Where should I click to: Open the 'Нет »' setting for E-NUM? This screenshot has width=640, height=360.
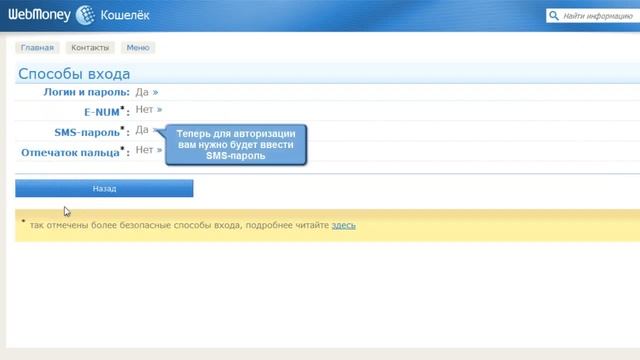(x=149, y=109)
